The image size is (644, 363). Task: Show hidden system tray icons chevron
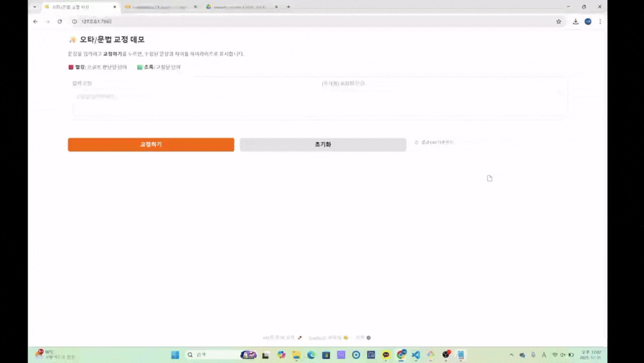[511, 355]
